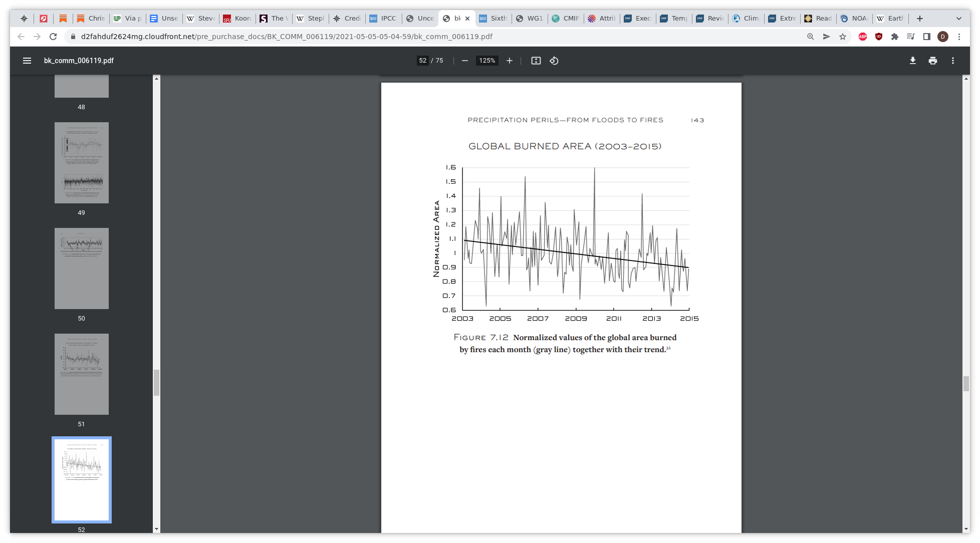Click the PDF zoom in button
The width and height of the screenshot is (980, 543).
(x=510, y=61)
